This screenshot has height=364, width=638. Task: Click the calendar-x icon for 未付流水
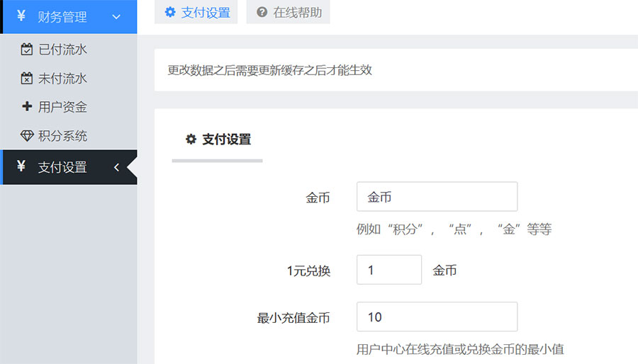26,78
